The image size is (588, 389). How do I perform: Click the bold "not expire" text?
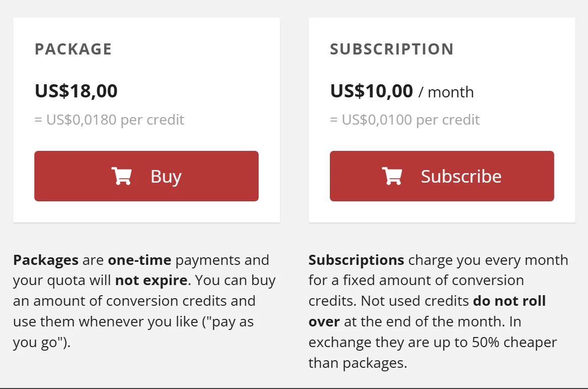(152, 281)
